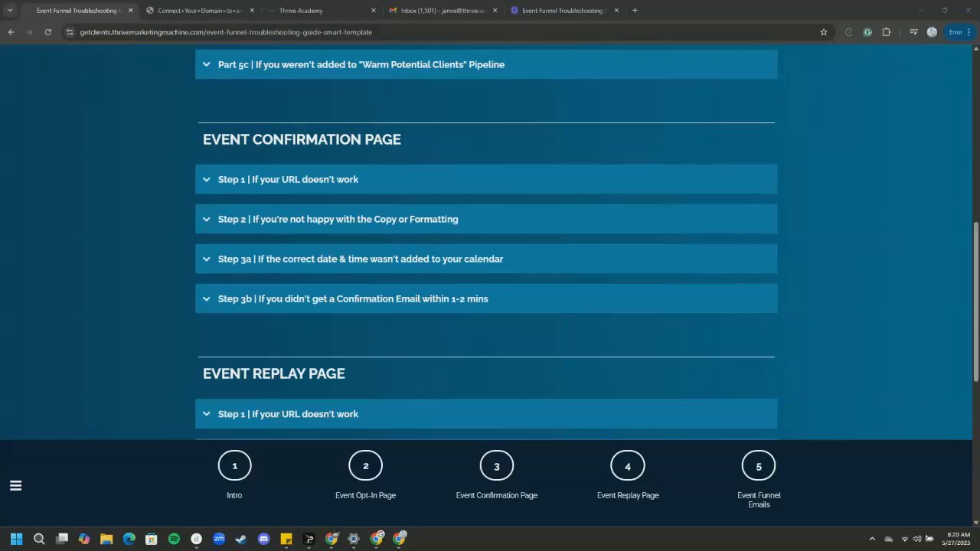This screenshot has height=551, width=980.
Task: Close the Thrive Academy tab
Action: coord(374,11)
